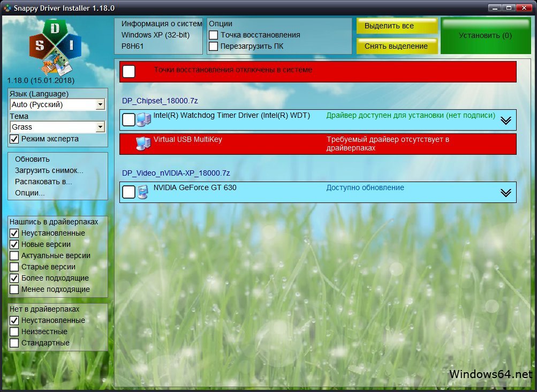This screenshot has height=392, width=537.
Task: Open the language dropdown 'Auto (Русский)'
Action: [57, 104]
